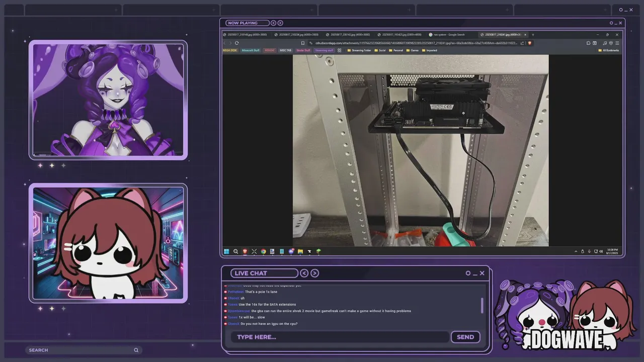Open the Imported bookmarks folder
The width and height of the screenshot is (644, 362).
[x=430, y=50]
